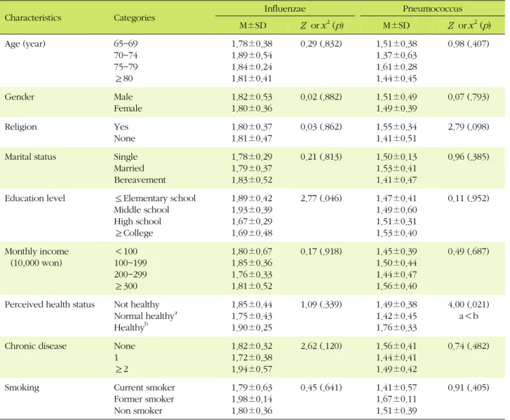Click '0.17 (.918)' in Monthly income row
This screenshot has height=420, width=510.
point(321,252)
